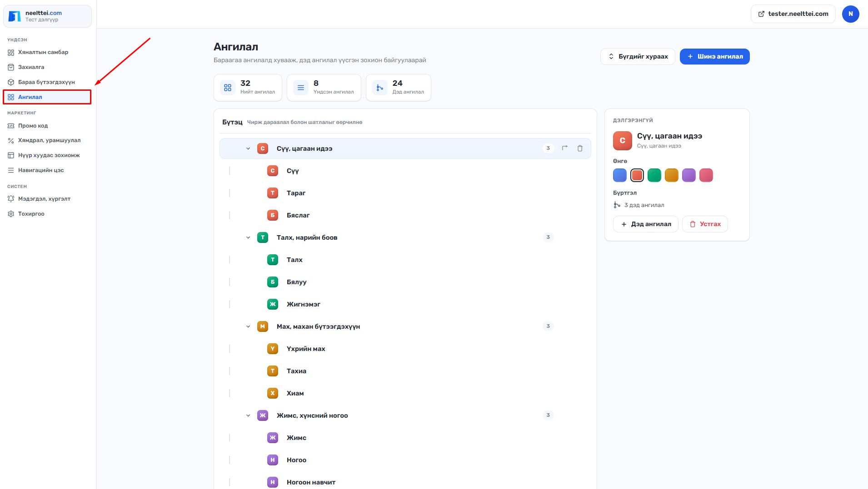Select the Сүү, цагаан идээ category row
Viewport: 868px width, 489px height.
[405, 148]
